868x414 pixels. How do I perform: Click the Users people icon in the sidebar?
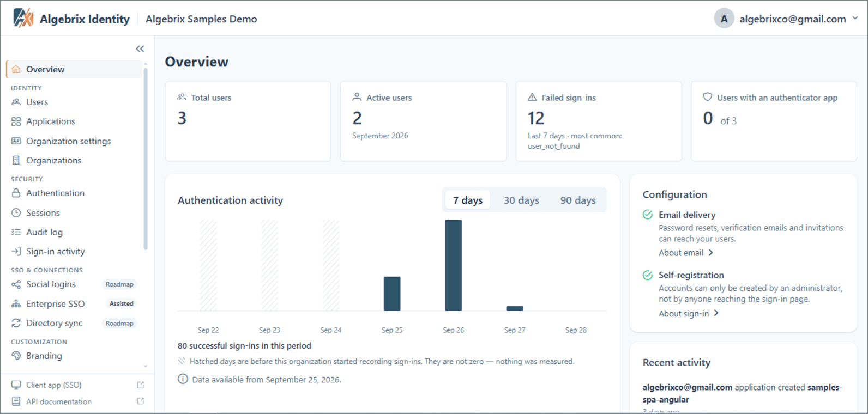coord(16,102)
